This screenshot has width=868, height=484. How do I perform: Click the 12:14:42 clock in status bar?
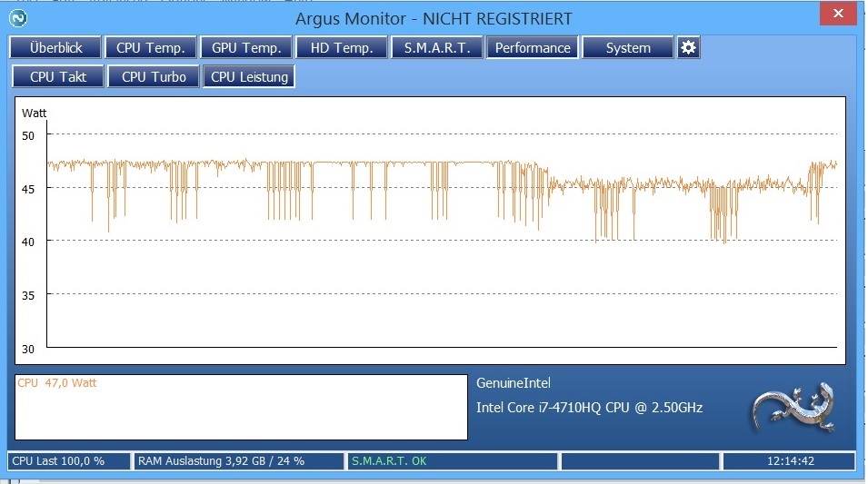pyautogui.click(x=790, y=460)
